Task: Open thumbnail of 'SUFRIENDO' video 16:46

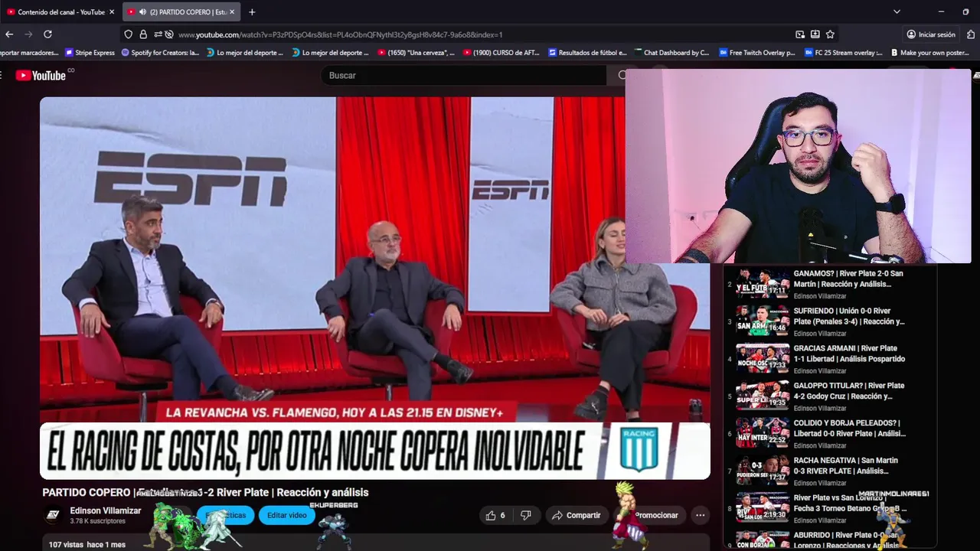Action: 763,321
